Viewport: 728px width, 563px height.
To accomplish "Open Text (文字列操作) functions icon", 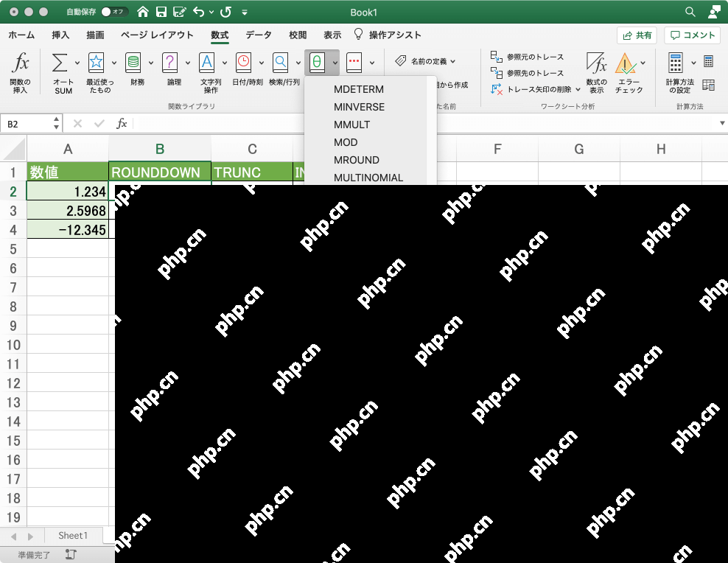I will (x=206, y=63).
